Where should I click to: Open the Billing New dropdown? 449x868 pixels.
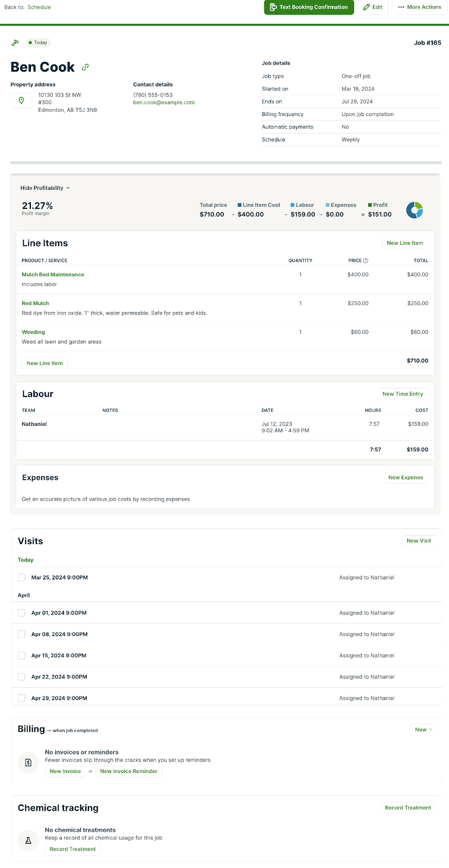point(423,730)
